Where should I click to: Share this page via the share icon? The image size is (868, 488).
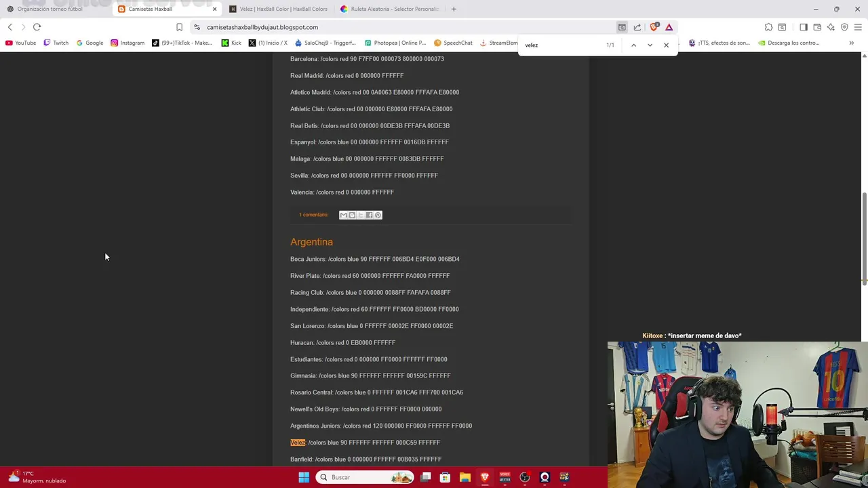pyautogui.click(x=637, y=27)
